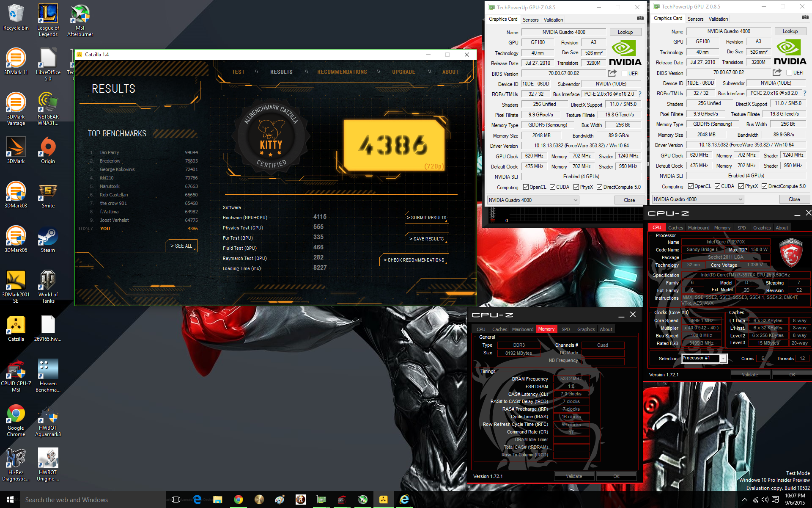Open NETGEAR WNA31 desktop shortcut
The width and height of the screenshot is (812, 508).
click(48, 109)
